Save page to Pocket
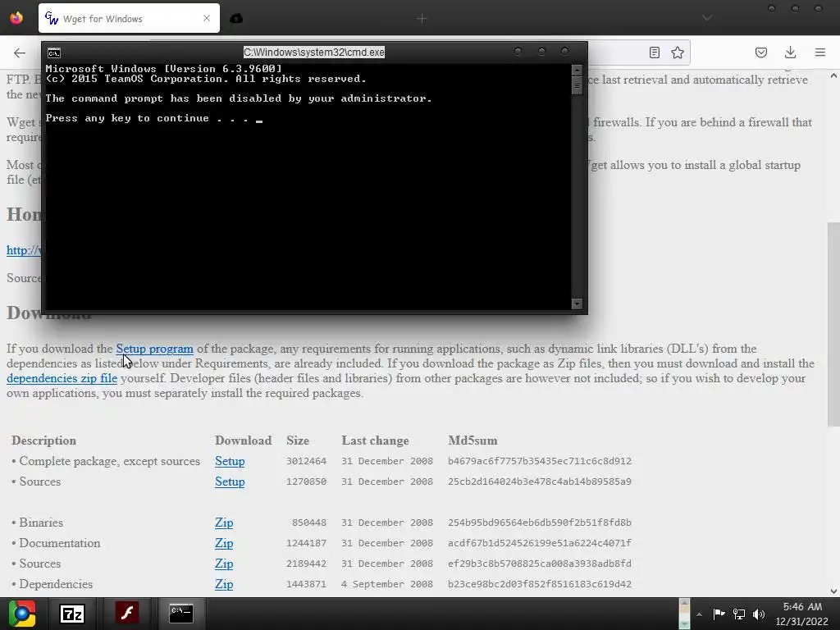 click(761, 52)
